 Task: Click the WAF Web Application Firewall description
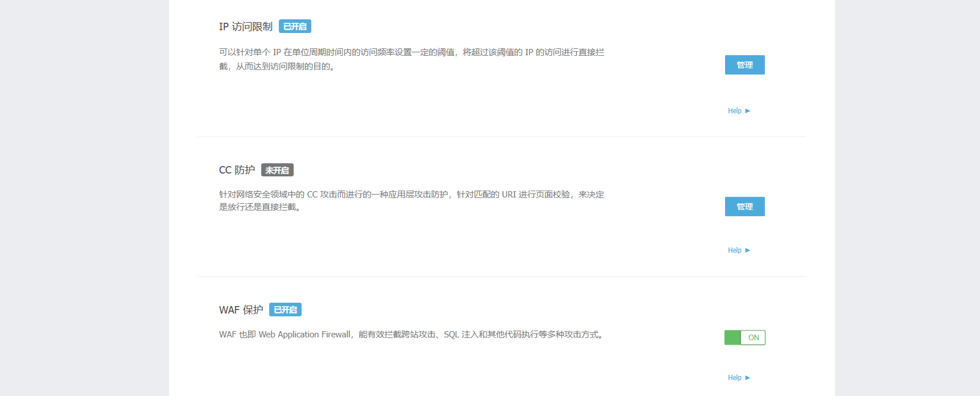(x=411, y=335)
